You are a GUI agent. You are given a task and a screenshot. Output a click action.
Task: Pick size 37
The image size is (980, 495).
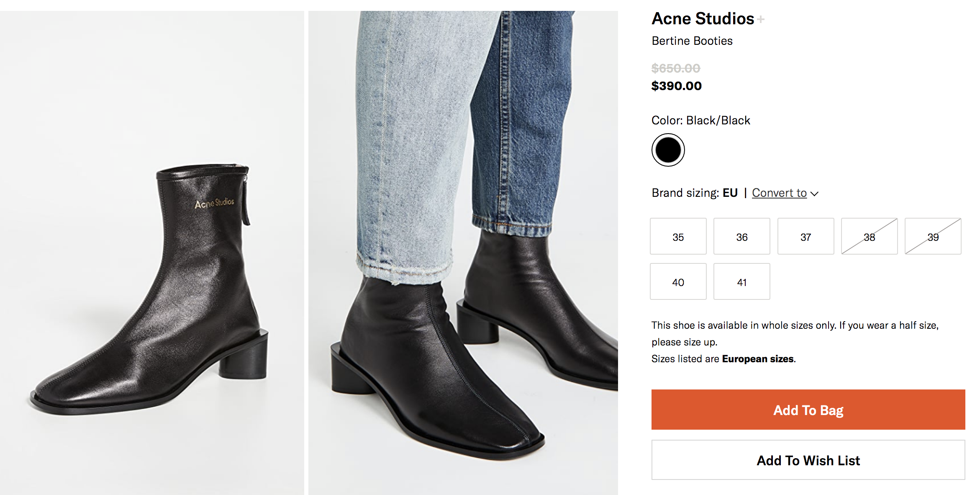(x=806, y=237)
